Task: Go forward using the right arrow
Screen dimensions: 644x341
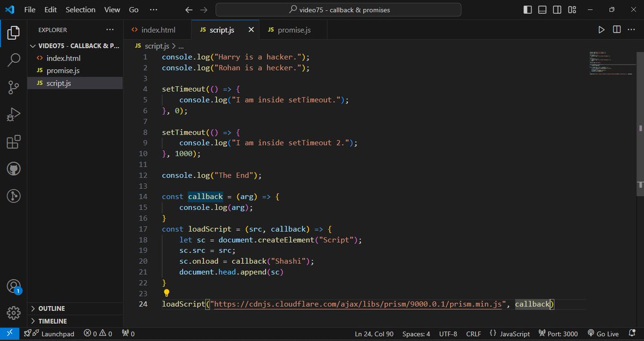Action: [x=204, y=10]
